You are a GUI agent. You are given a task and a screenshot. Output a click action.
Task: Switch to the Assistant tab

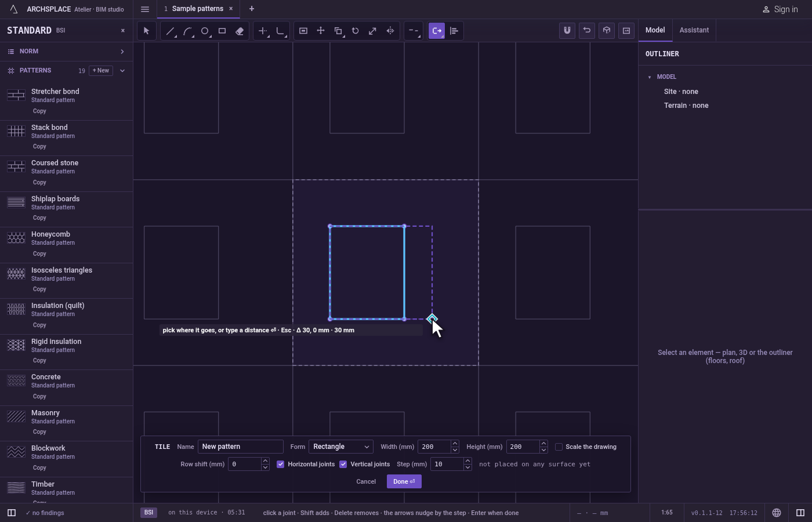(694, 30)
